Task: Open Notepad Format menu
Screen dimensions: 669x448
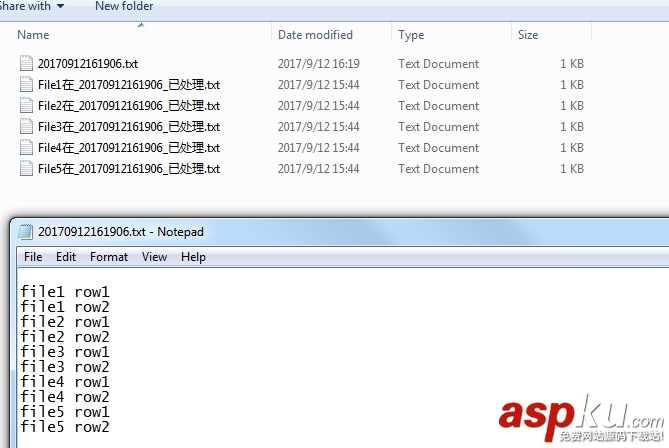Action: [109, 257]
